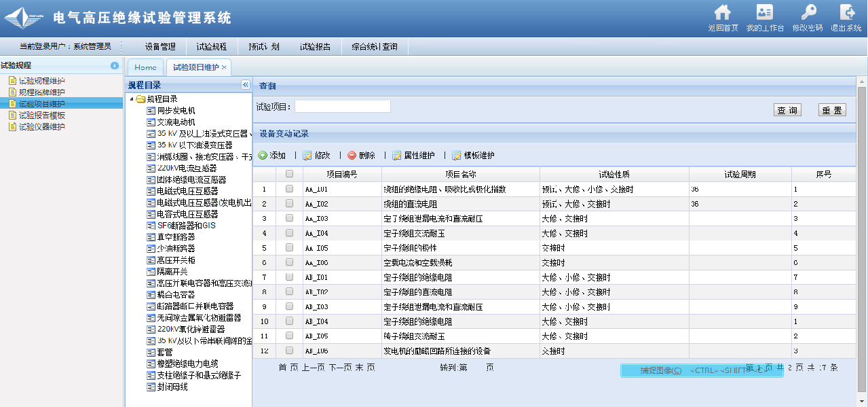Click the red 删除 delete icon
868x407 pixels.
pyautogui.click(x=352, y=156)
